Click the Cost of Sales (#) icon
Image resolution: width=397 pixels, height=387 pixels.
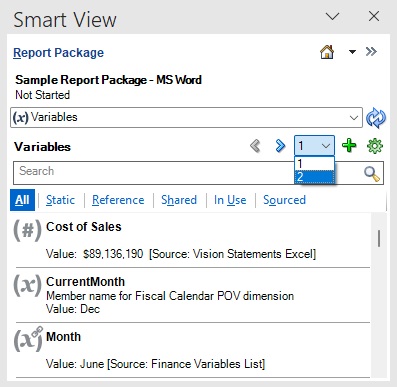pos(27,230)
